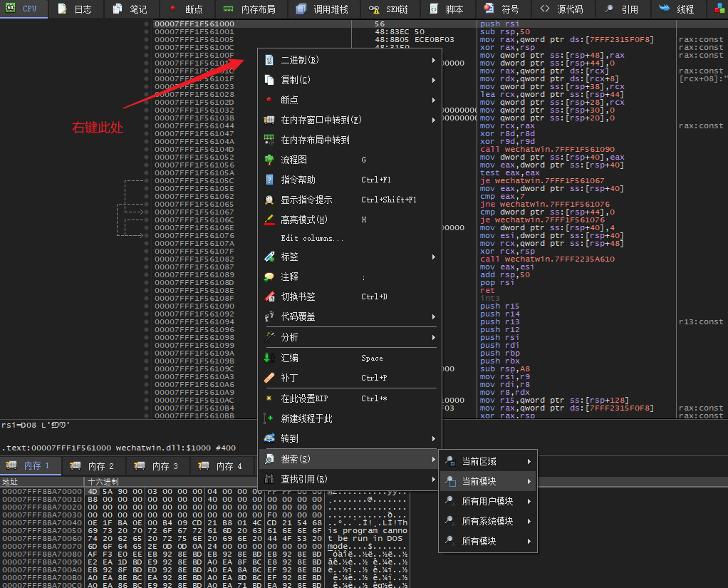This screenshot has height=588, width=728.
Task: Open the 内存 4 dump tab
Action: pos(221,466)
